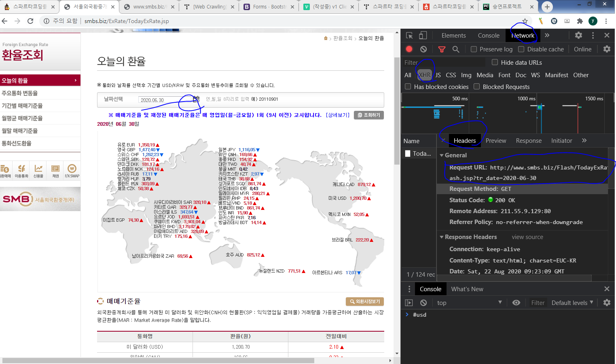Image resolution: width=616 pixels, height=364 pixels.
Task: Show more DevTools panels chevron
Action: (547, 35)
